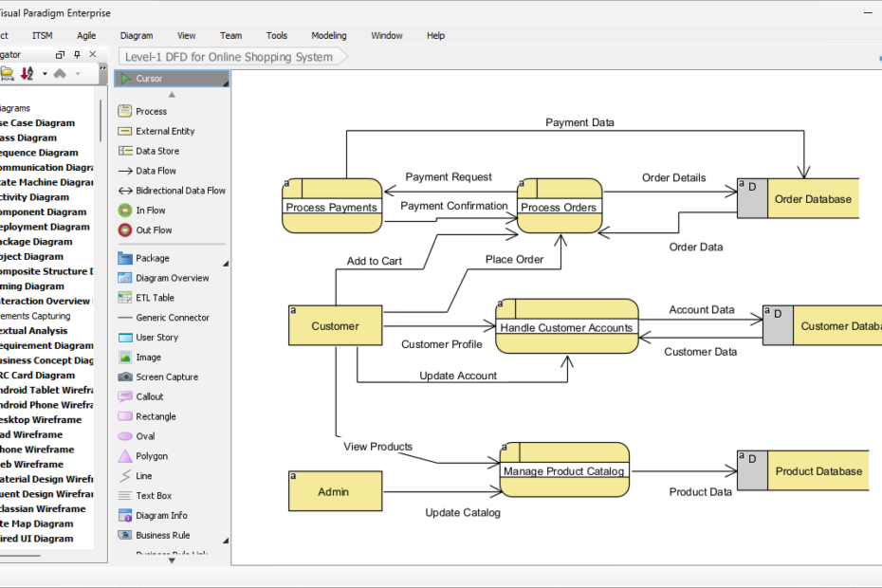Select the Process tool

coord(152,111)
